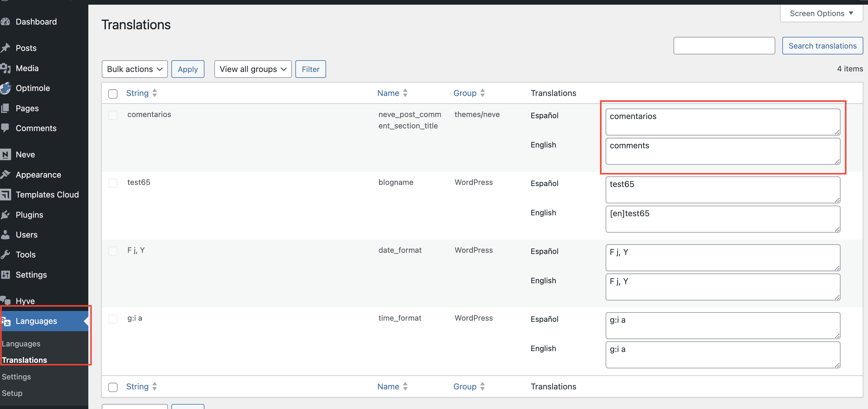868x409 pixels.
Task: Click the Tools wrench icon
Action: tap(5, 255)
